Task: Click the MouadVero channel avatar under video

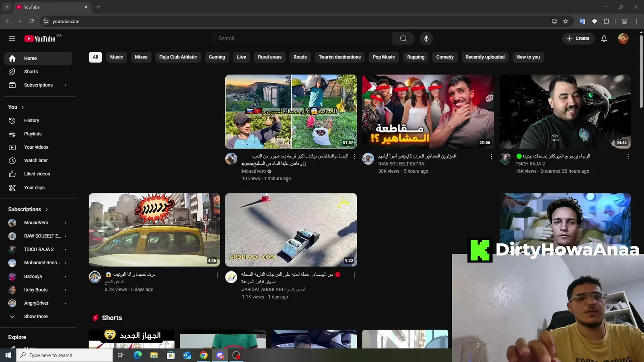Action: coord(231,159)
